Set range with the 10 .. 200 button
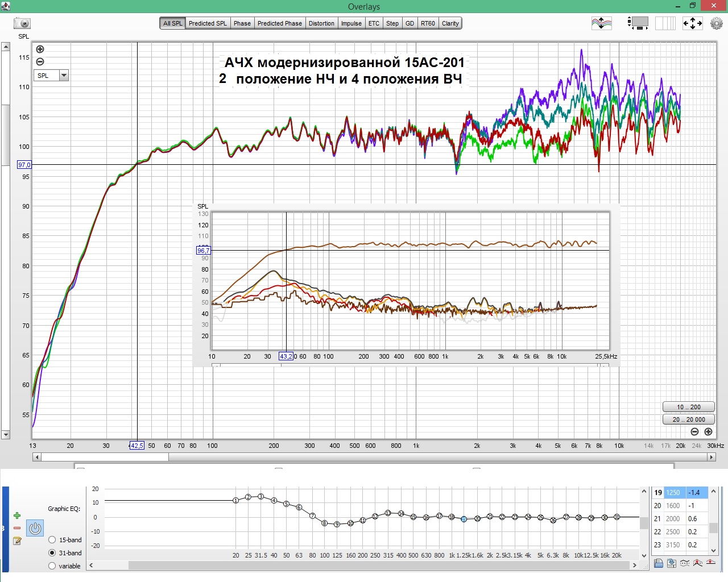The height and width of the screenshot is (582, 728). (688, 407)
